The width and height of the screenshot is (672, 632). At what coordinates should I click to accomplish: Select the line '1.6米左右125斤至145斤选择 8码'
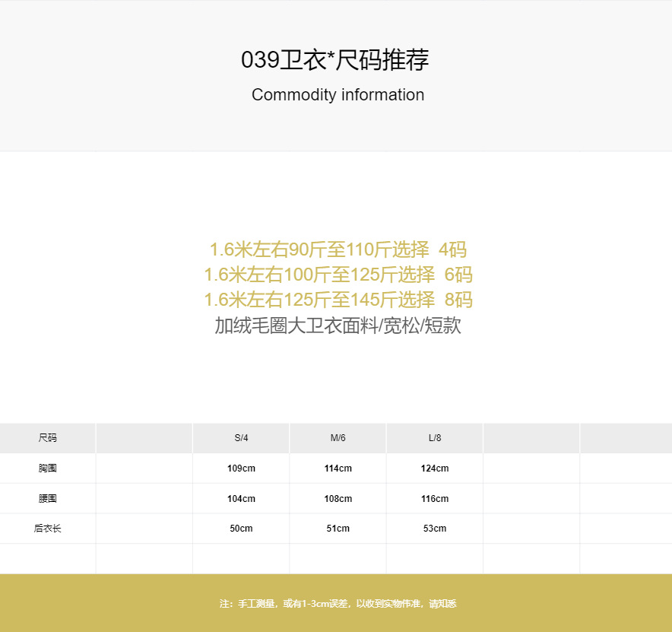[x=338, y=300]
